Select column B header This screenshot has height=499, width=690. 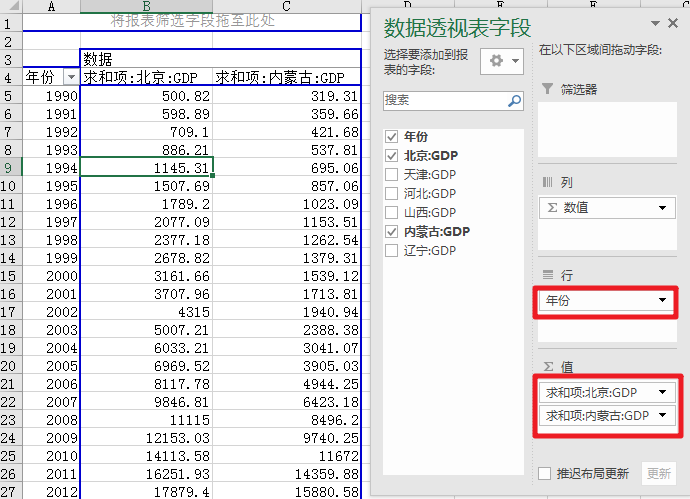click(x=146, y=6)
